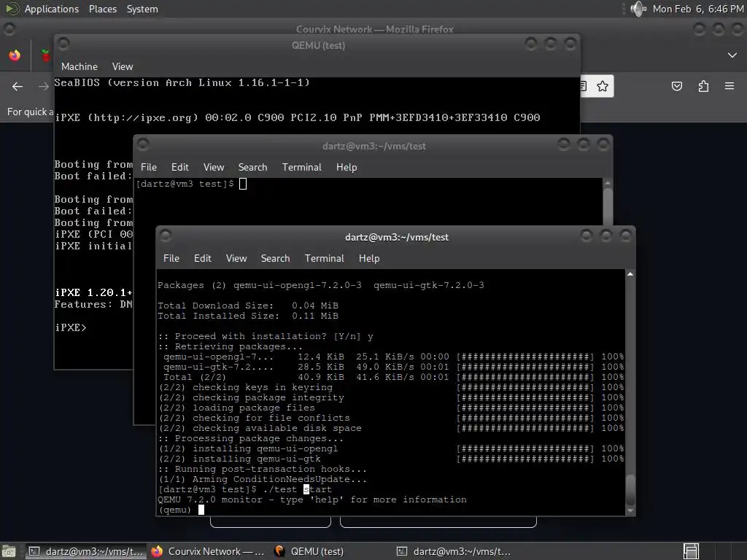This screenshot has width=747, height=560.
Task: Open View menu in front terminal window
Action: [x=236, y=258]
